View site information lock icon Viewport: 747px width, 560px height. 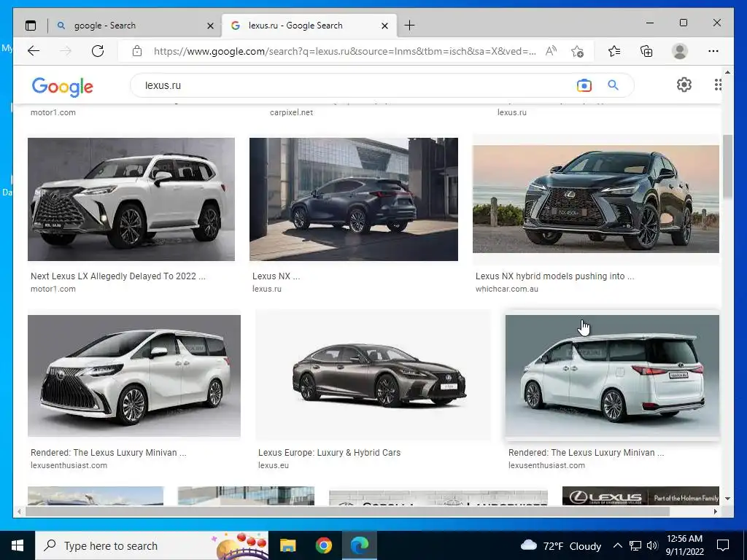(136, 51)
